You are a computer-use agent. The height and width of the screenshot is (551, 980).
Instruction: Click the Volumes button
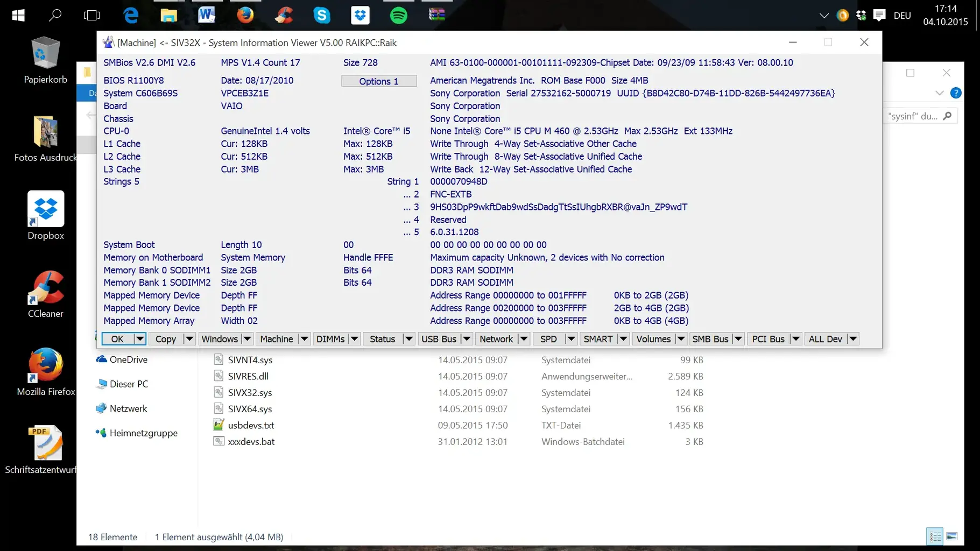click(x=653, y=339)
